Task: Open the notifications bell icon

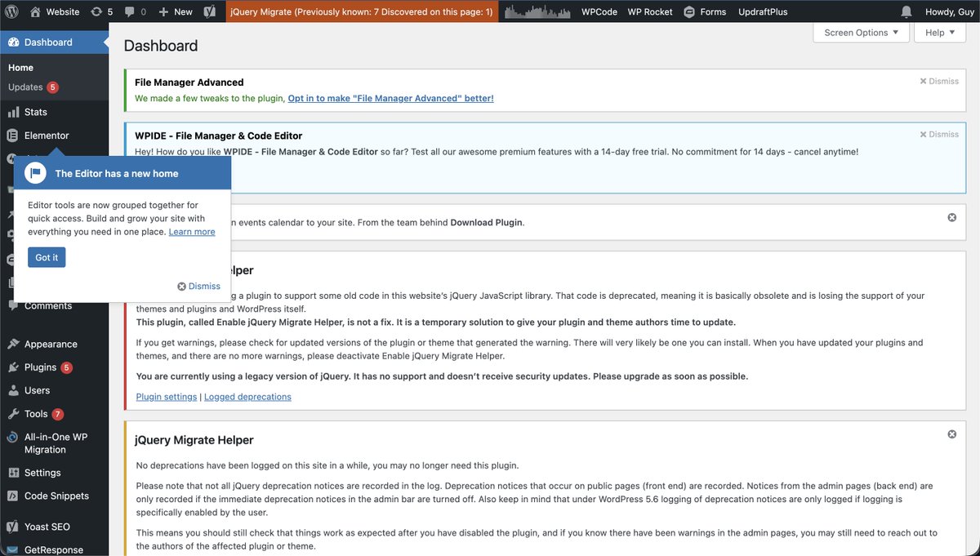Action: [x=906, y=11]
